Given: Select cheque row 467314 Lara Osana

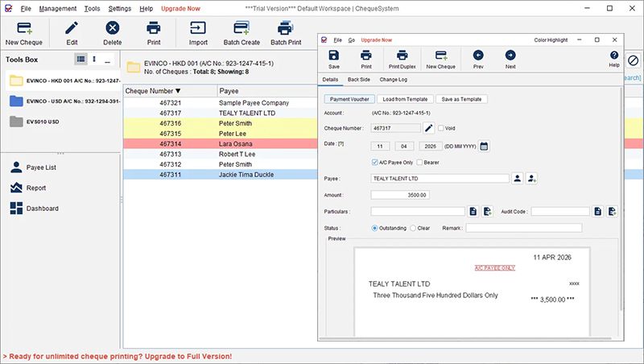Looking at the screenshot, I should click(220, 144).
